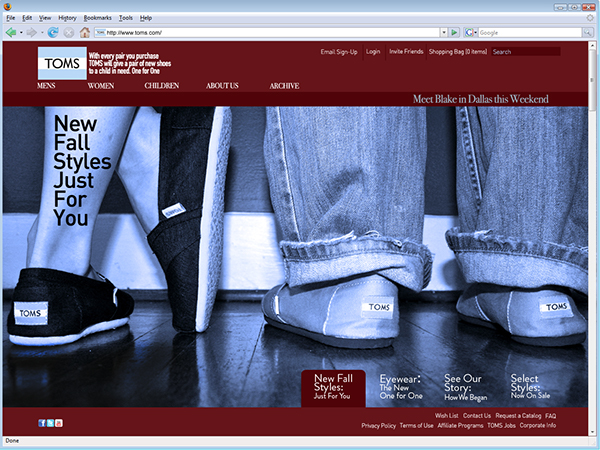Select the 'Eyewear: The New One for One' tab
This screenshot has width=600, height=450.
point(401,387)
